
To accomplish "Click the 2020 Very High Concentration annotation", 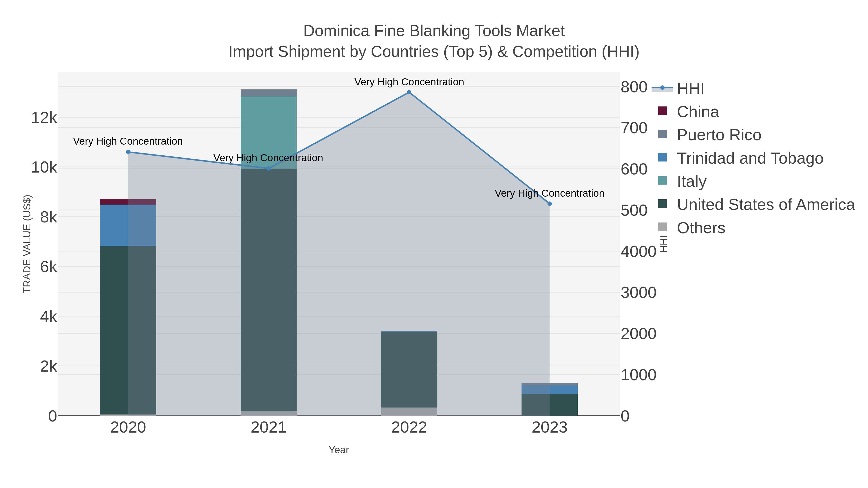I will pyautogui.click(x=128, y=141).
